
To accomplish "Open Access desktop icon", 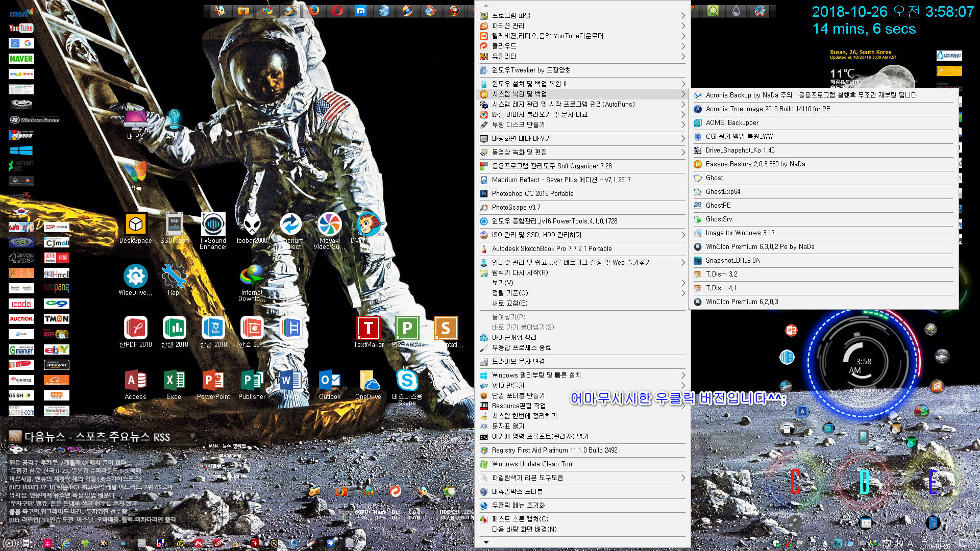I will tap(136, 384).
